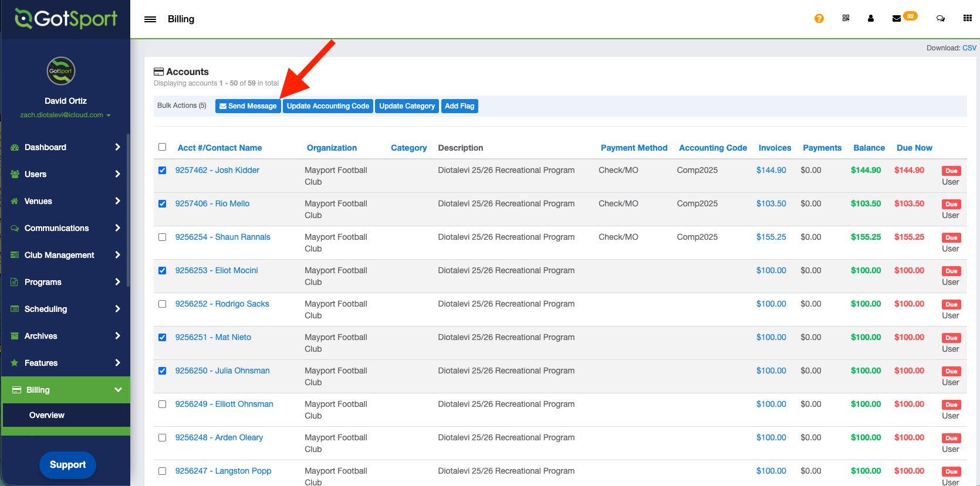980x486 pixels.
Task: Collapse the Billing sidebar section
Action: click(x=65, y=390)
